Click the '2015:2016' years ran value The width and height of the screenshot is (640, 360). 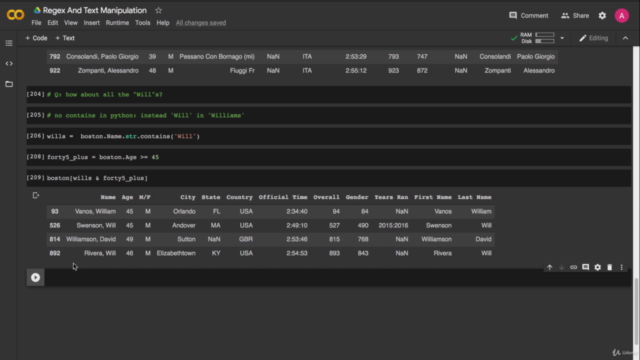click(x=393, y=225)
